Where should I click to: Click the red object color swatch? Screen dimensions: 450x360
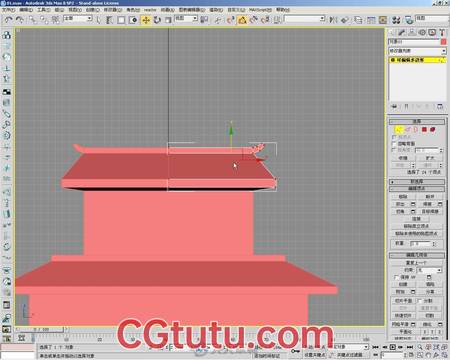[443, 42]
